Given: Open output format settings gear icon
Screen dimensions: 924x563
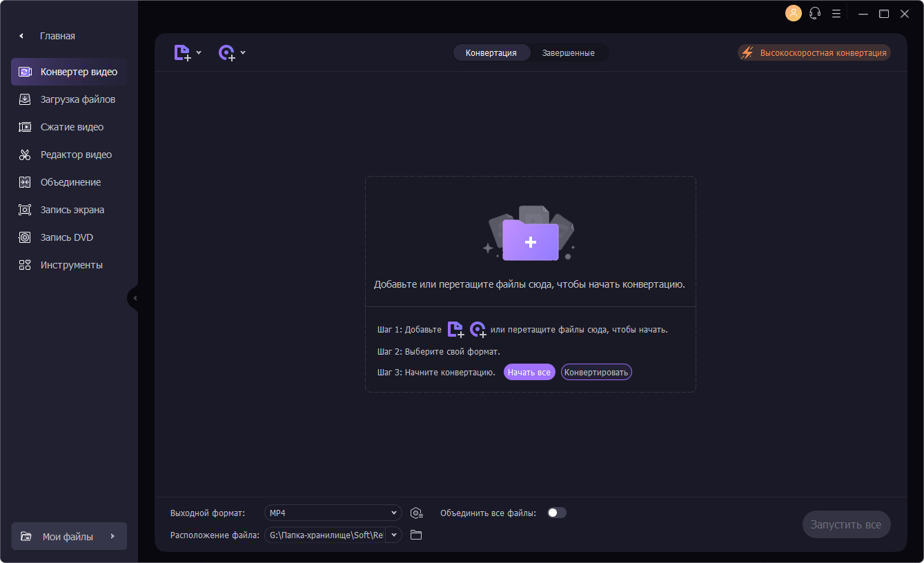Looking at the screenshot, I should (416, 513).
